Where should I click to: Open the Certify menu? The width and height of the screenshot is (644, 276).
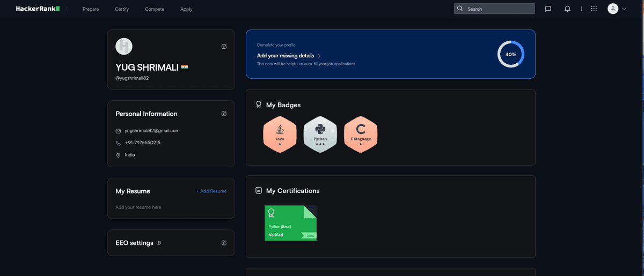click(x=122, y=9)
